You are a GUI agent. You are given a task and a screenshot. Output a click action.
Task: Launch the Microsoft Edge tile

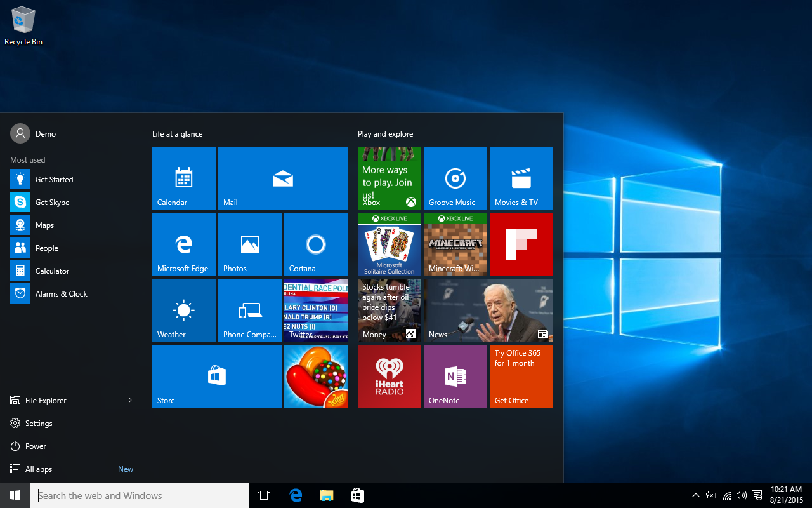(184, 244)
